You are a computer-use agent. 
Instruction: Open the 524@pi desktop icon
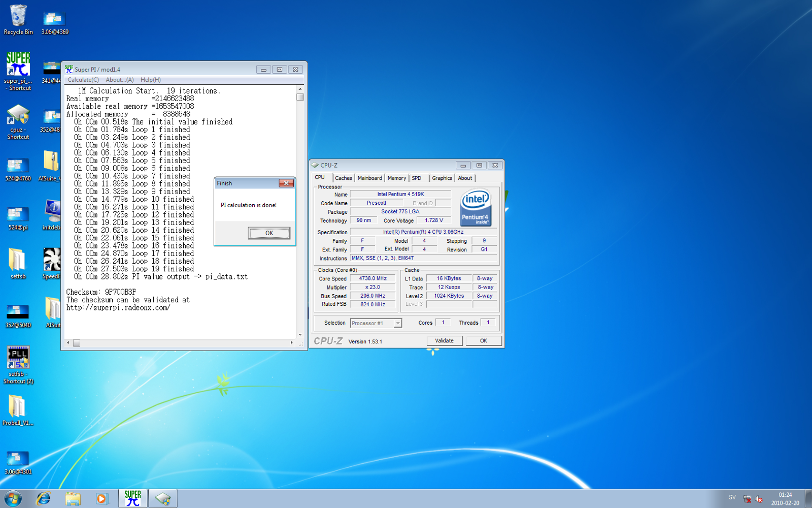[x=18, y=218]
